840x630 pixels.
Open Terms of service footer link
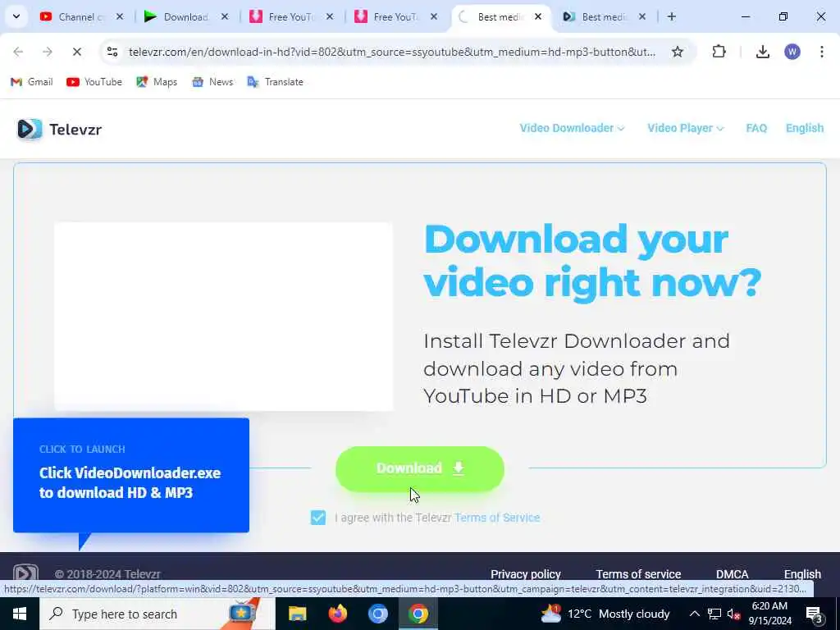pos(638,573)
